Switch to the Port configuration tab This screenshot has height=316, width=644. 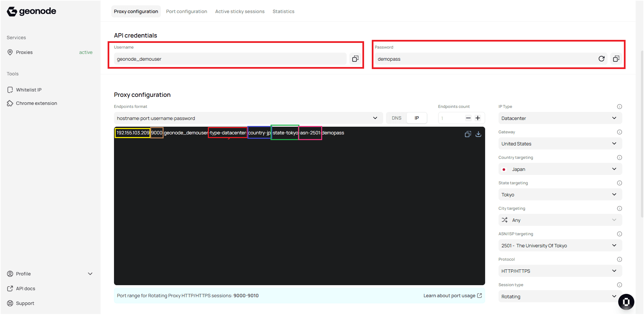click(186, 11)
